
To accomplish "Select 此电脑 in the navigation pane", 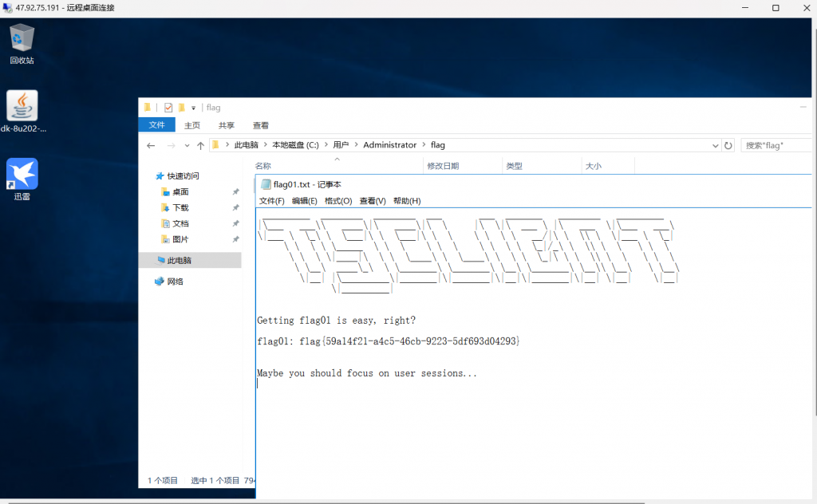I will pos(179,260).
